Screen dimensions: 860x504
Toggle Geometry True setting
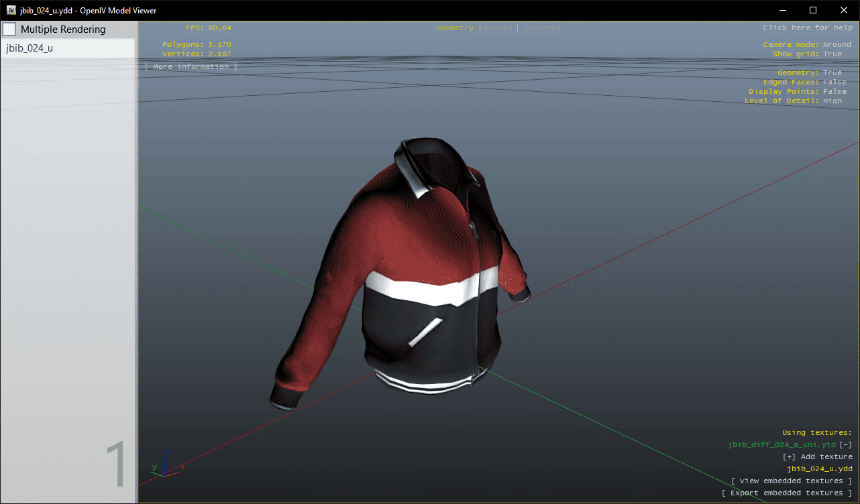click(832, 72)
